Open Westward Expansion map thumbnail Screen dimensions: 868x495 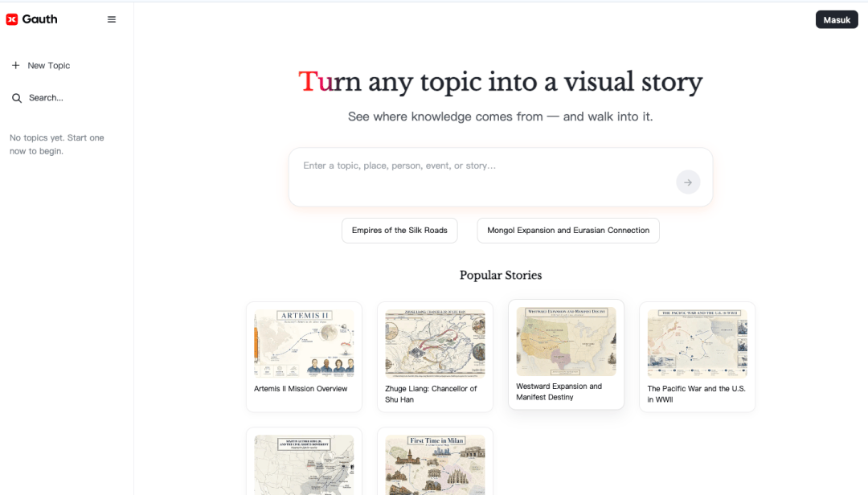(x=566, y=342)
